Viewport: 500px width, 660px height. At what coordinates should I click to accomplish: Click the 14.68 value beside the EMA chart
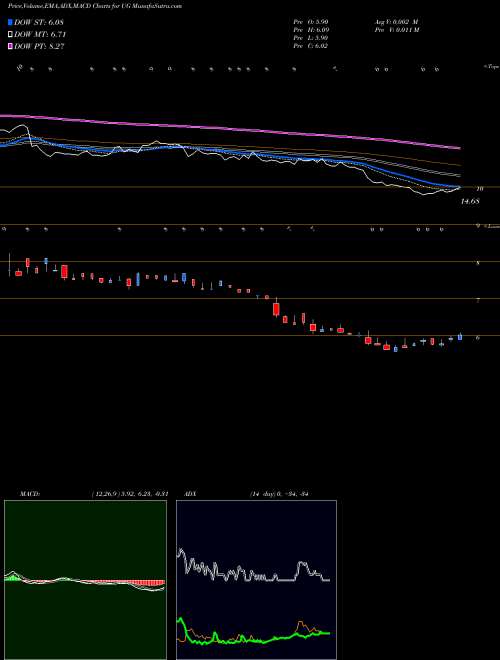coord(470,202)
